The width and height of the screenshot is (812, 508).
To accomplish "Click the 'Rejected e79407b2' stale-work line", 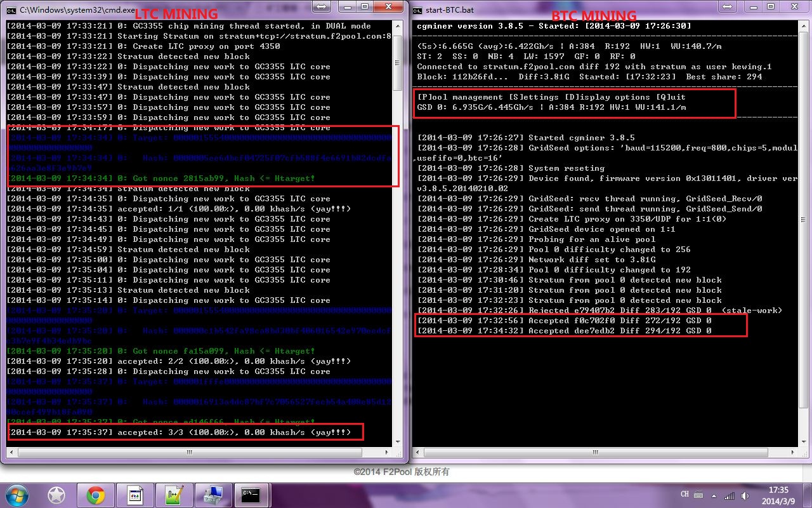I will [599, 311].
